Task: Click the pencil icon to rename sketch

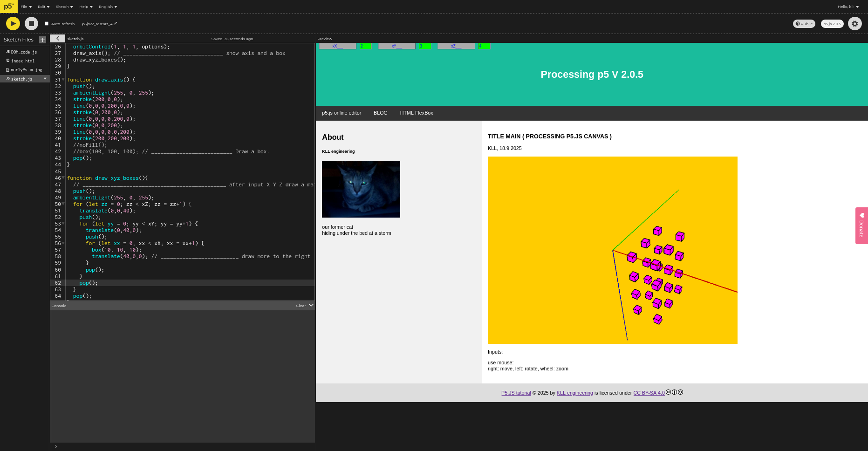Action: click(116, 24)
